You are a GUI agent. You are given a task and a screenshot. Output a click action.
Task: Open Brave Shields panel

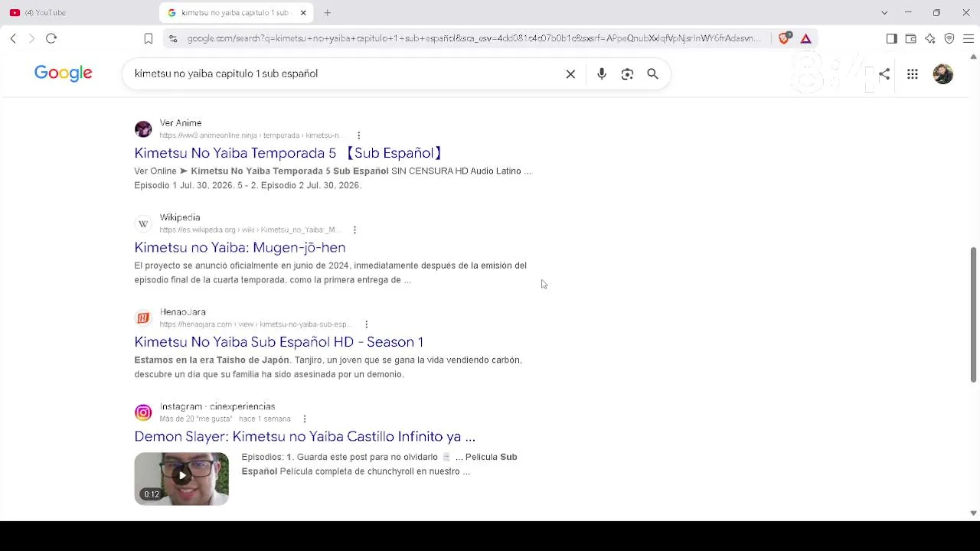click(784, 38)
